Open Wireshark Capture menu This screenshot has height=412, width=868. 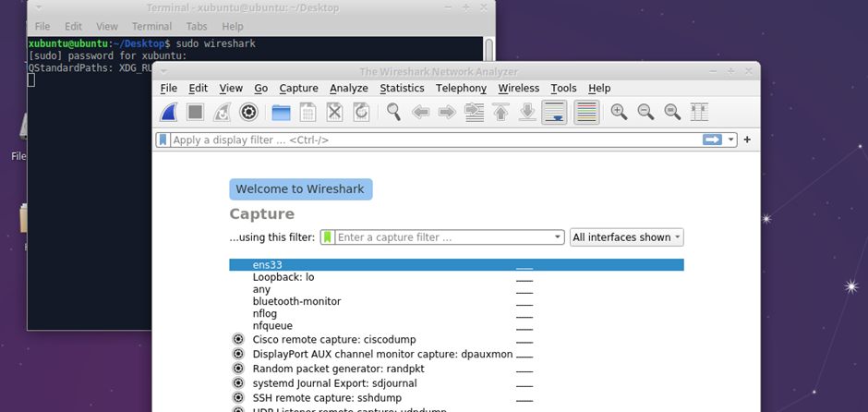click(x=299, y=88)
